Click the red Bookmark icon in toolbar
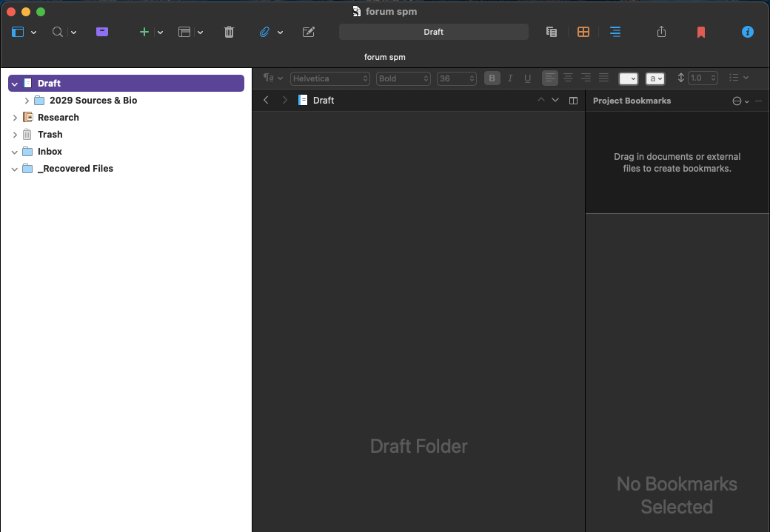The height and width of the screenshot is (532, 770). tap(700, 32)
